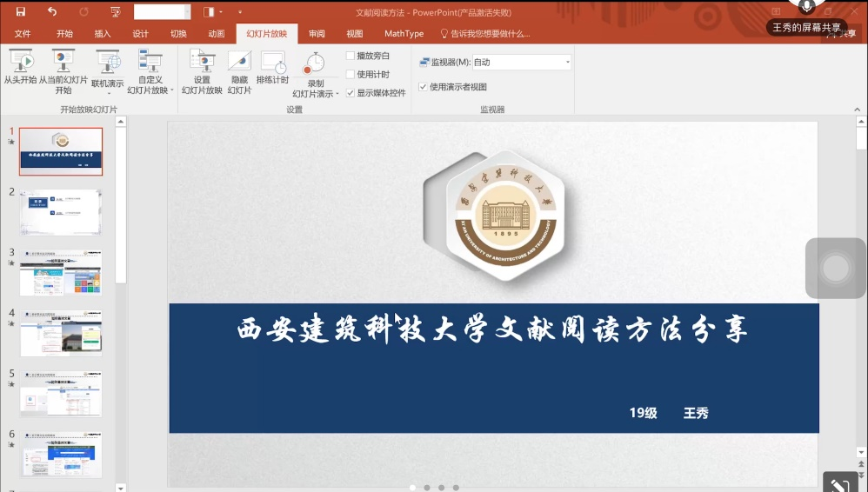Collapse the ribbon with the chevron
868x492 pixels.
pyautogui.click(x=857, y=110)
